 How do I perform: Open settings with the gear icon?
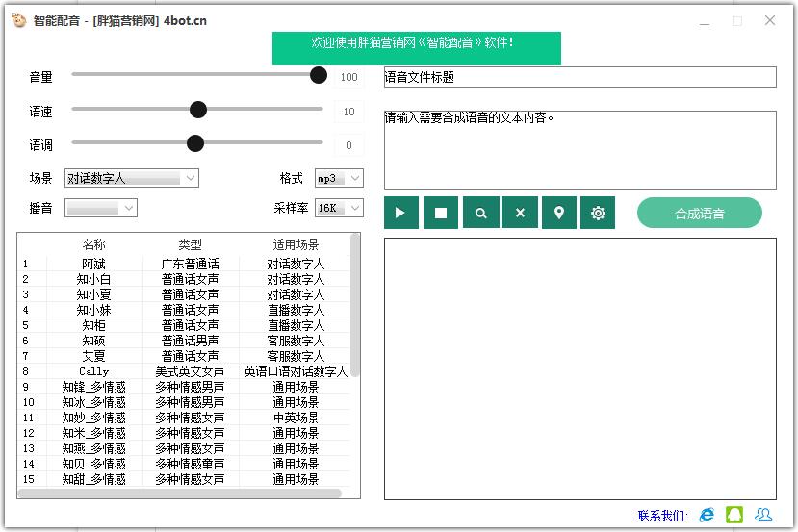pos(598,213)
